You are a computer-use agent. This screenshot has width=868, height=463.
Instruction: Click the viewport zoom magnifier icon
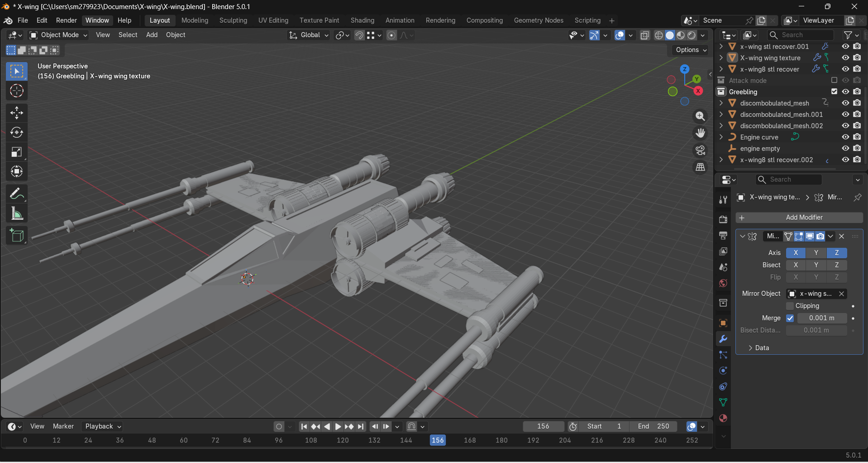click(x=700, y=116)
